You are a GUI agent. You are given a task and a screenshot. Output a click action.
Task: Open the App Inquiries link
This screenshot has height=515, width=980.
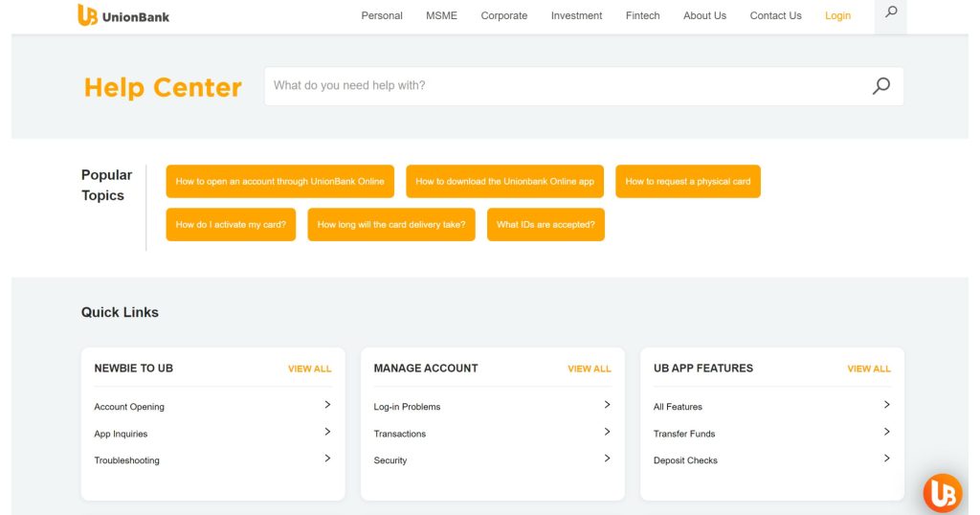121,434
